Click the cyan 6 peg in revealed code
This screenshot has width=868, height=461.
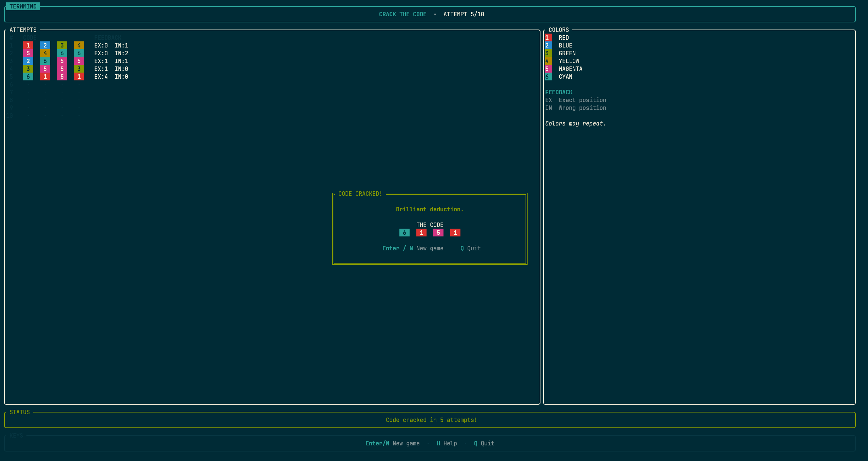click(x=405, y=233)
